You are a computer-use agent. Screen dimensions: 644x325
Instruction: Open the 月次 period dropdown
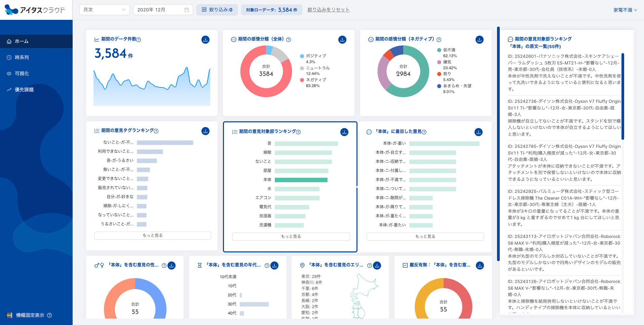click(104, 10)
